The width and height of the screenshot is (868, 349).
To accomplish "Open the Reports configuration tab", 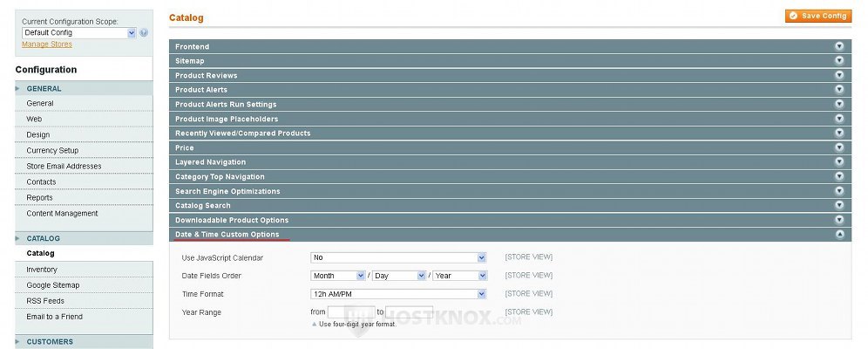I will coord(84,198).
